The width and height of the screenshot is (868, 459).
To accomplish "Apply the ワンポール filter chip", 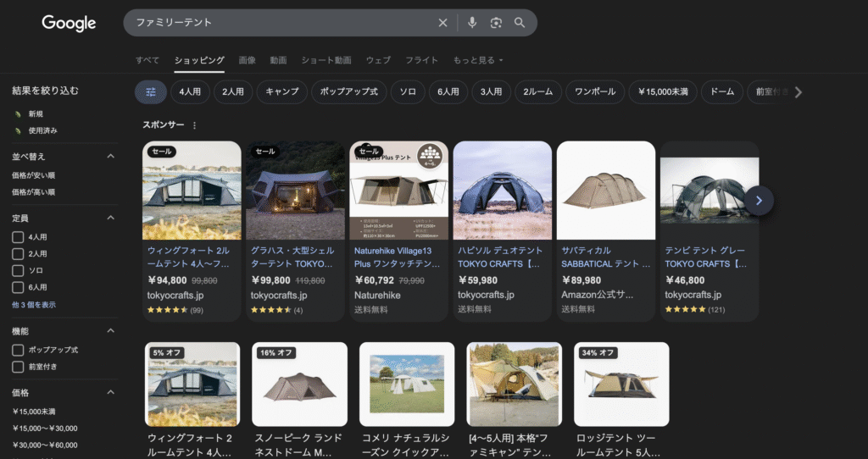I will click(x=595, y=92).
